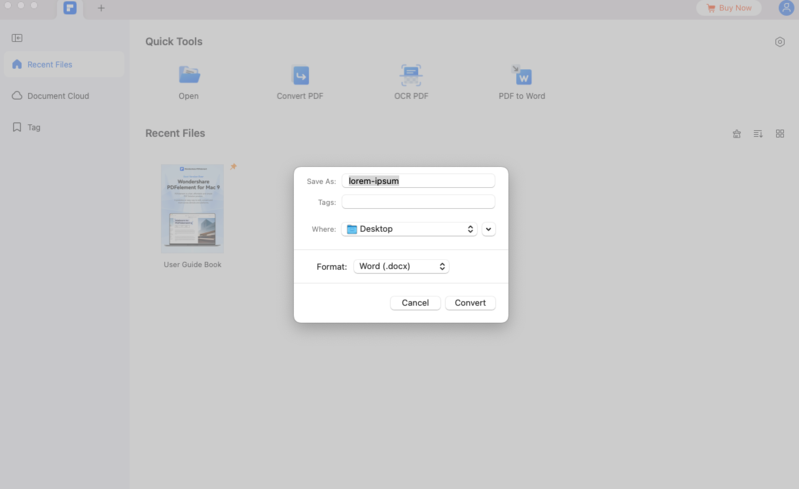
Task: Click the Tags input field
Action: click(418, 202)
